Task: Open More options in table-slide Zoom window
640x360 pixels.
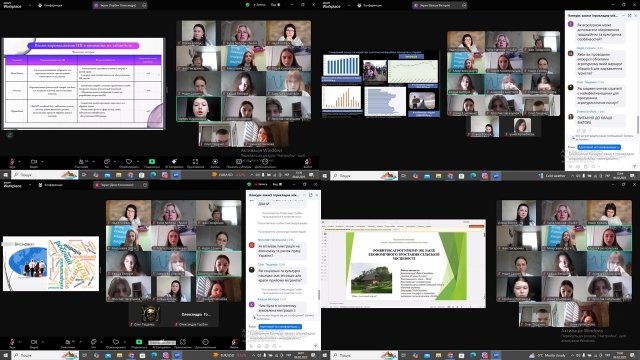Action: pos(265,162)
